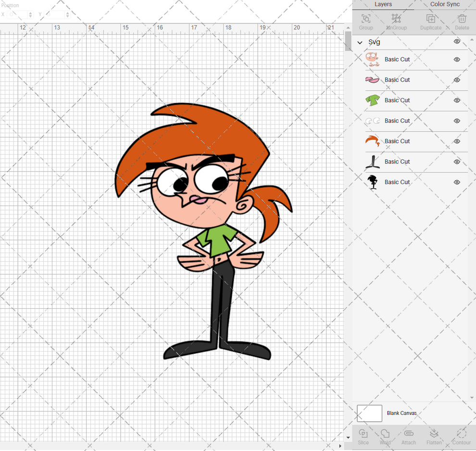This screenshot has width=476, height=451.
Task: Toggle visibility of the green shirt layer
Action: [456, 100]
